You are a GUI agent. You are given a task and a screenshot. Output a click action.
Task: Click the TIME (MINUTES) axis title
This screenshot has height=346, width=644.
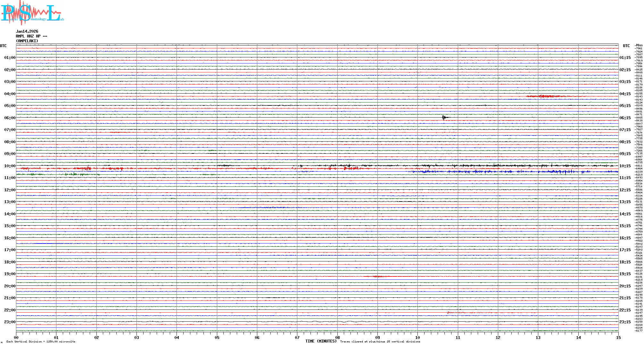pyautogui.click(x=321, y=341)
